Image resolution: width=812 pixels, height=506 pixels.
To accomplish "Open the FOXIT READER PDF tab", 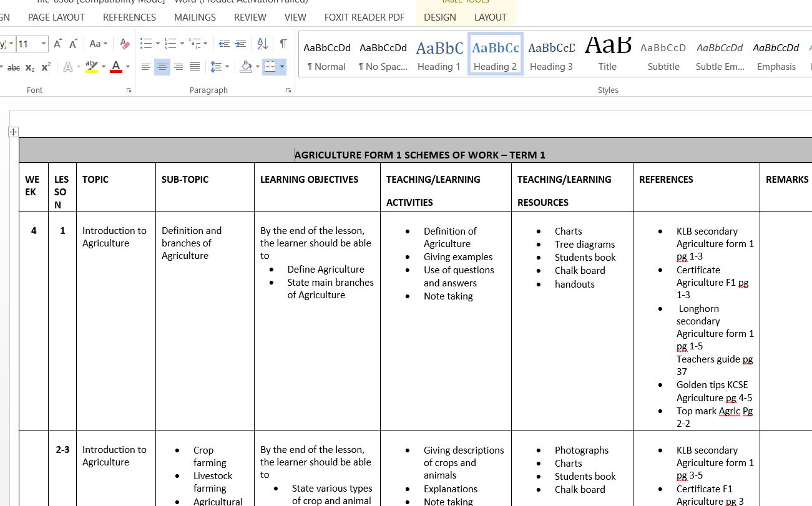I will pos(364,17).
